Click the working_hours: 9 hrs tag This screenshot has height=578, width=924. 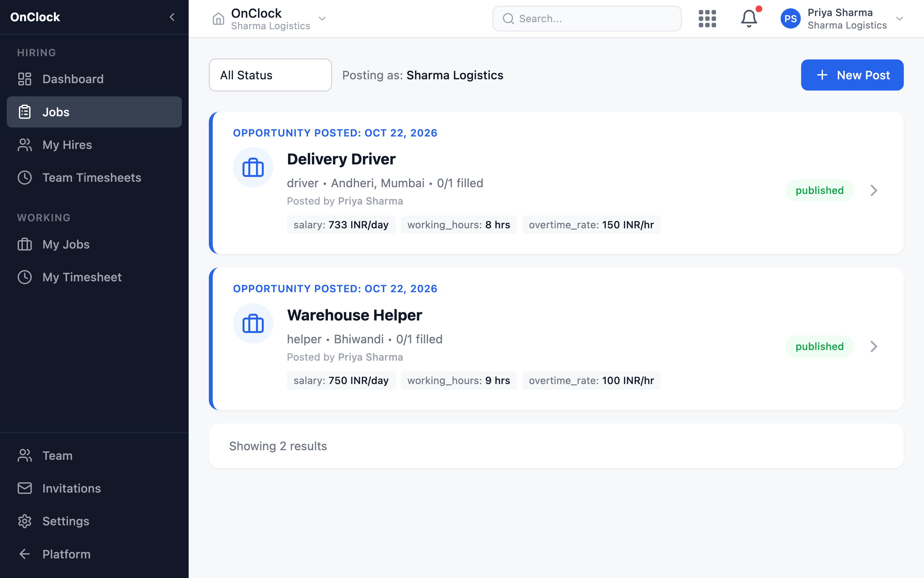(458, 381)
